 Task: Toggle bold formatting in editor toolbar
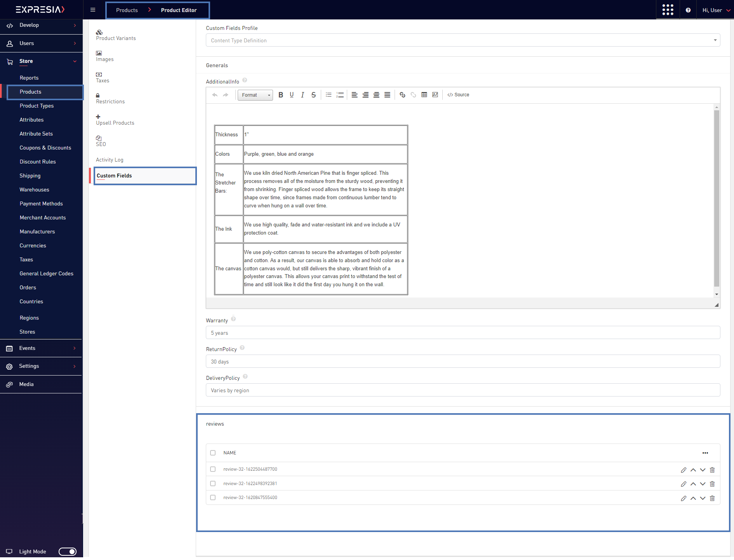281,95
